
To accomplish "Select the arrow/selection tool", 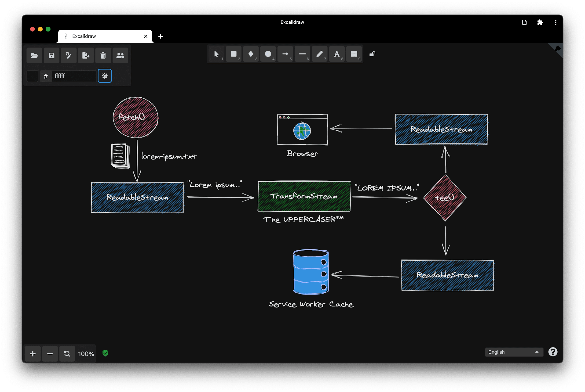I will click(x=216, y=54).
